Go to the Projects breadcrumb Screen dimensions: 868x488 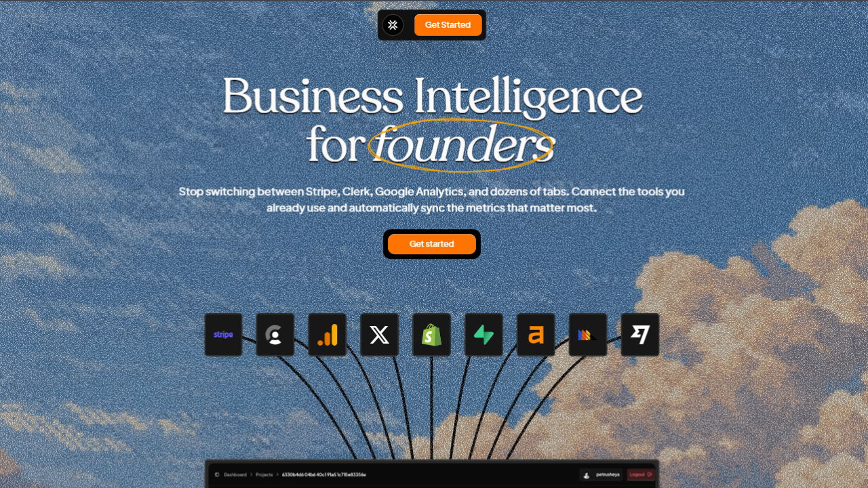(x=264, y=474)
